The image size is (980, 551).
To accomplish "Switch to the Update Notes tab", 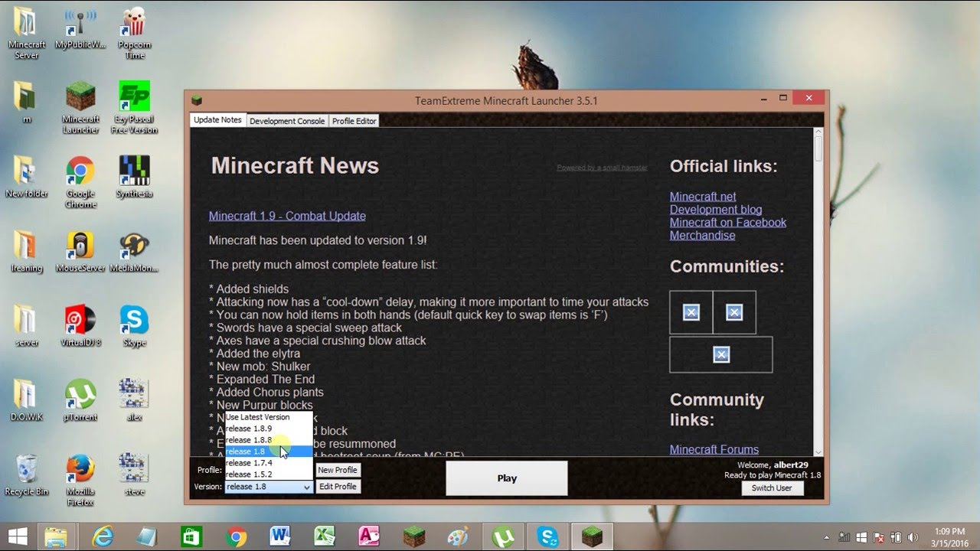I will coord(217,120).
